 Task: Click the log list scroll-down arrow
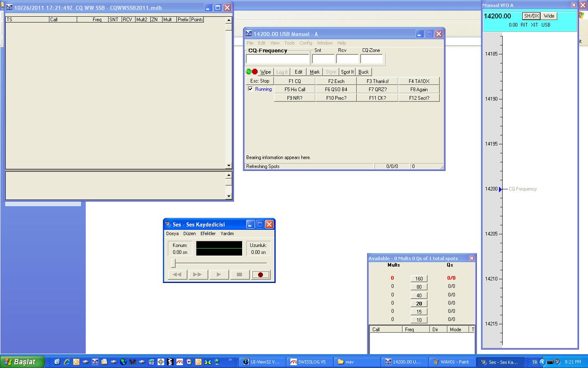229,166
